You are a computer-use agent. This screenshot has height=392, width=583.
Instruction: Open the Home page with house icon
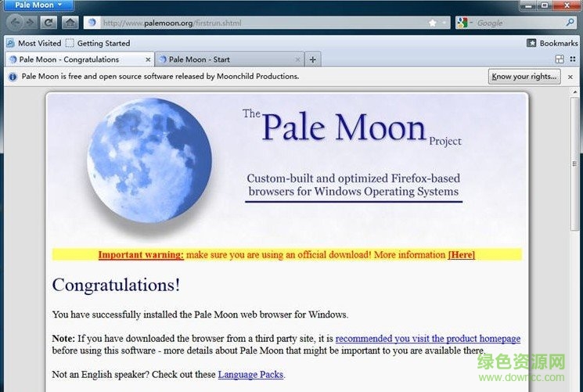tap(70, 23)
